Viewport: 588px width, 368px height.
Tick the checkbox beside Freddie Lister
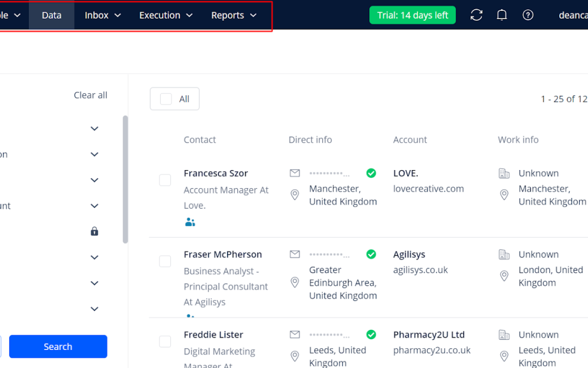[165, 341]
